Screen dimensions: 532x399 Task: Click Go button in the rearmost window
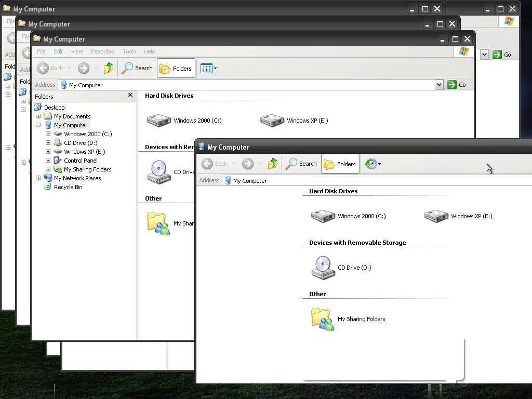click(502, 54)
